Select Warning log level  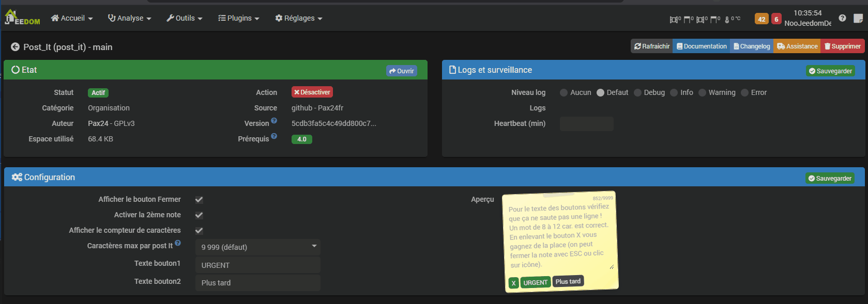[702, 93]
